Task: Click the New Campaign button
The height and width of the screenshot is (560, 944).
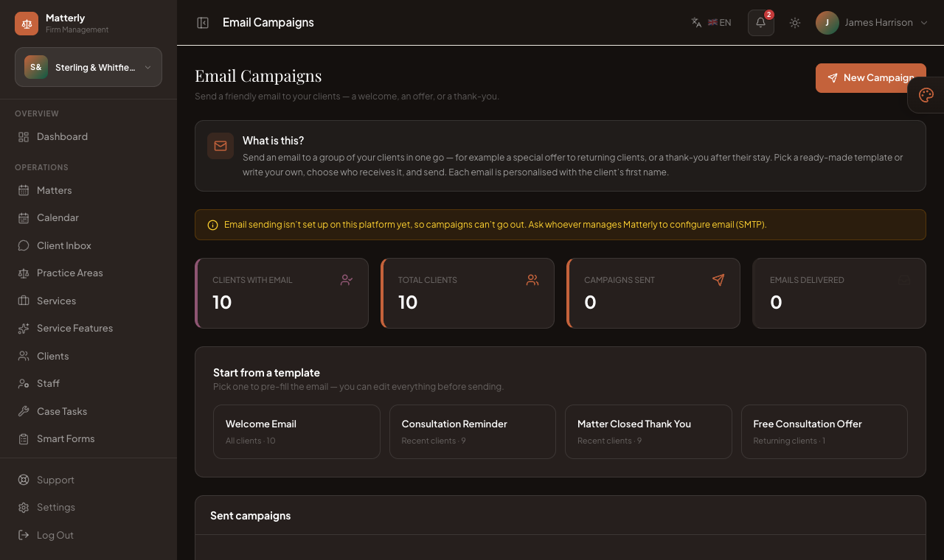Action: [870, 78]
